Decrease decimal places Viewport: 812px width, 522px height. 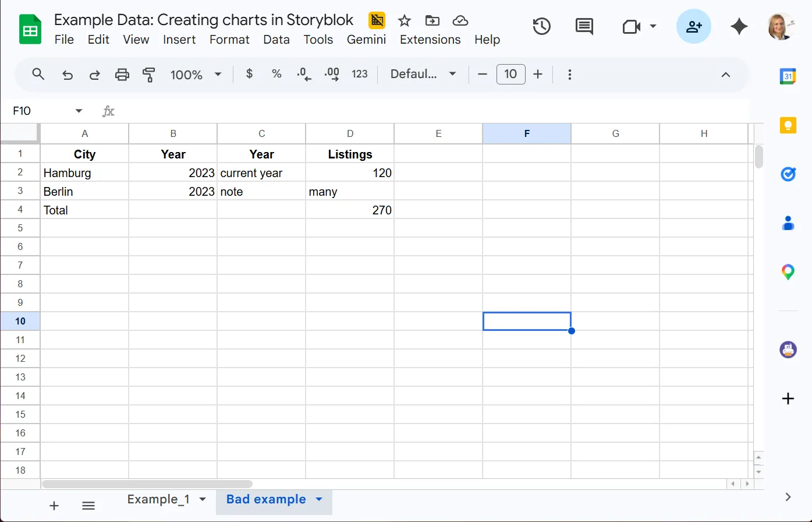click(304, 75)
